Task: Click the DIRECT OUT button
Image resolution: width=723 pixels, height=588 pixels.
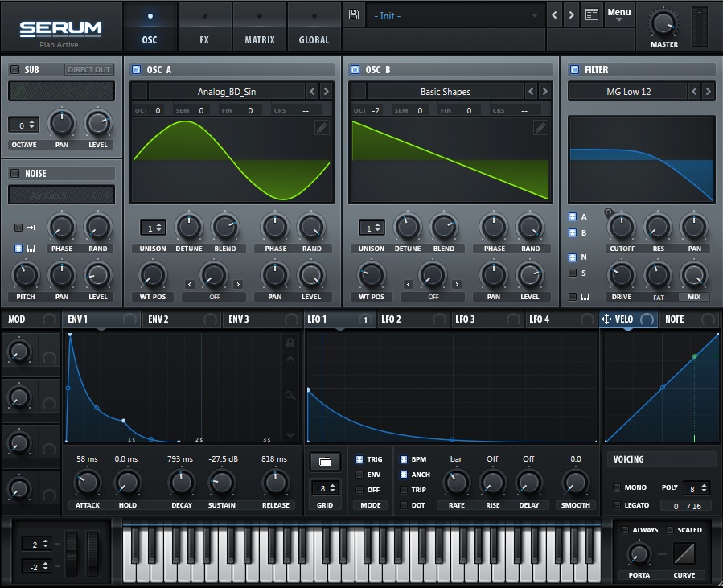Action: coord(89,70)
